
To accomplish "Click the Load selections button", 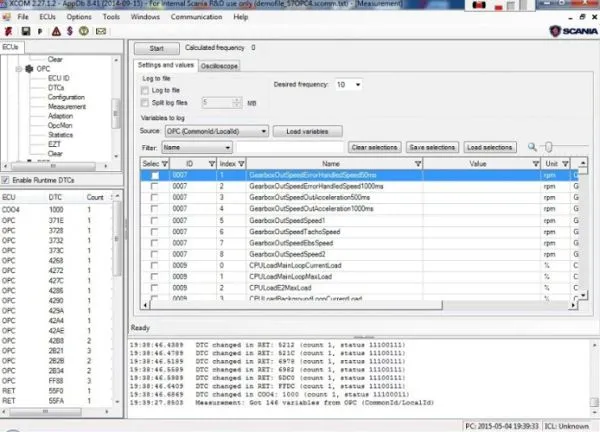I will (489, 147).
